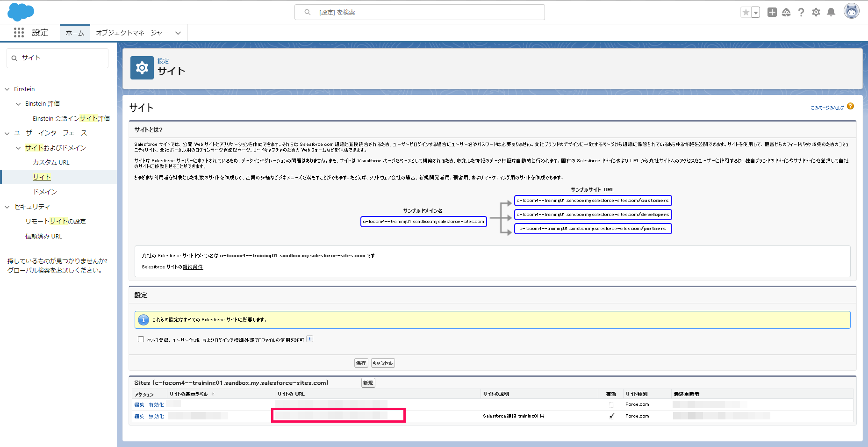Click the sample URL ending in /customers

tap(593, 201)
